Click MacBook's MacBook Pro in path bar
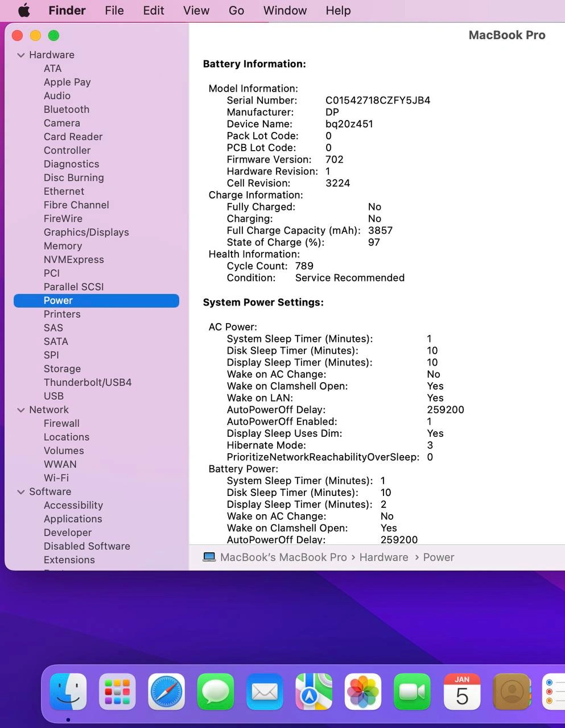The image size is (565, 728). click(283, 557)
